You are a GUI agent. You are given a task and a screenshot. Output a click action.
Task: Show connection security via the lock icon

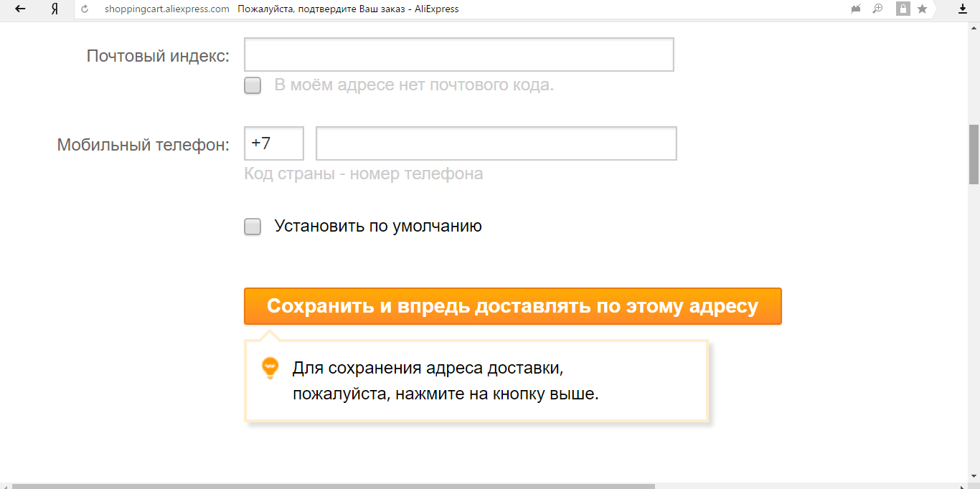click(x=903, y=9)
